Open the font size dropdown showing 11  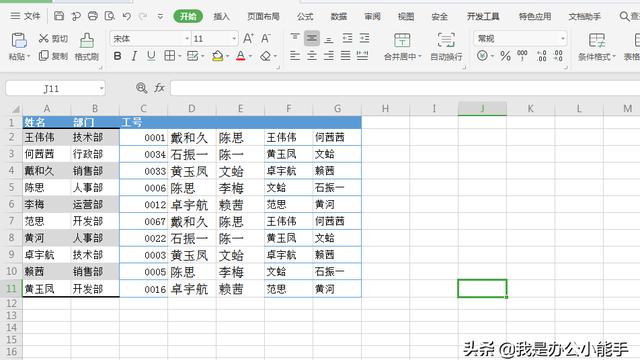pos(234,39)
